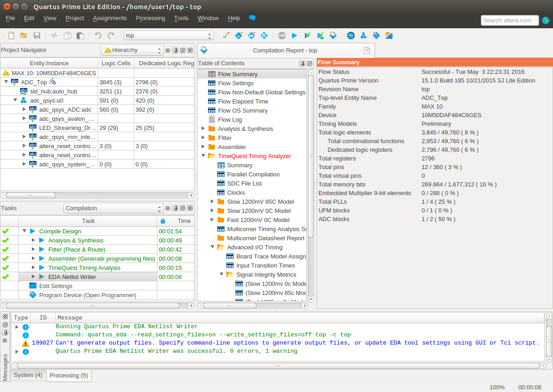Open Qsys system integration toolbar icon
The width and height of the screenshot is (553, 392).
pos(389,36)
